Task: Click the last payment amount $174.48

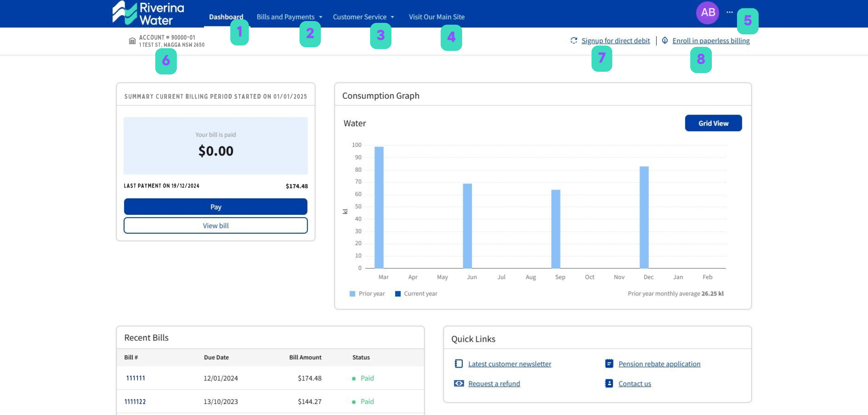Action: [x=297, y=186]
